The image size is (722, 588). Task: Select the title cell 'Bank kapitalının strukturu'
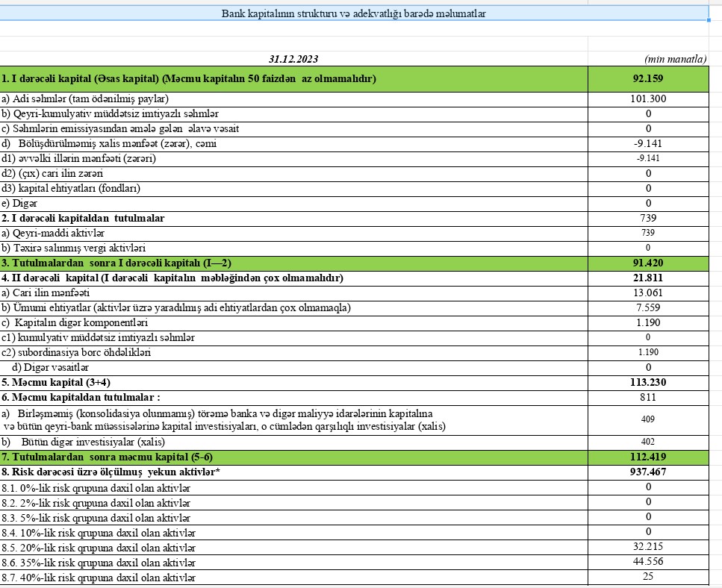point(354,13)
